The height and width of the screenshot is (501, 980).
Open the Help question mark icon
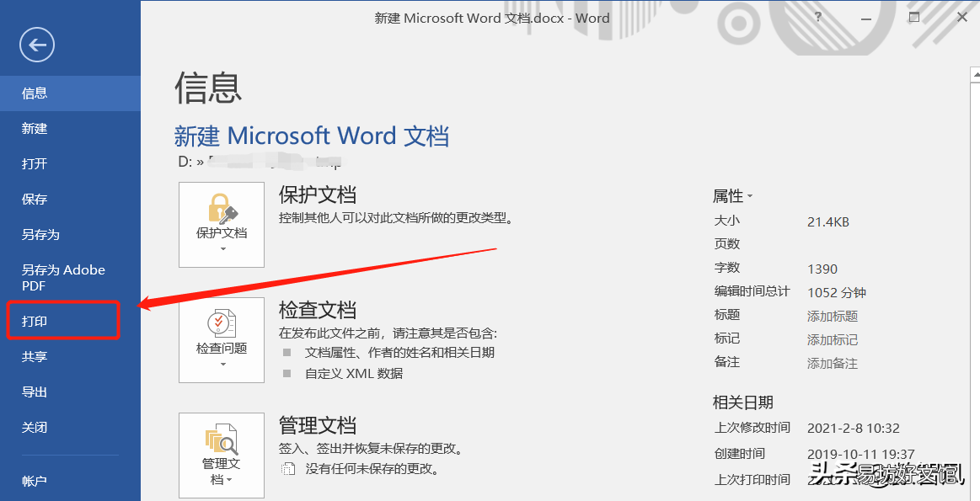click(819, 18)
